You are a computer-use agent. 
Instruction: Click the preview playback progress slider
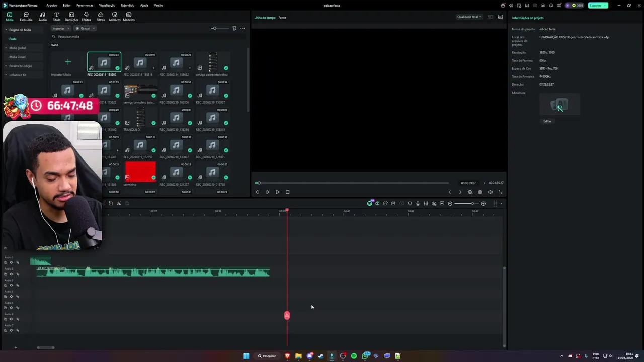[352, 183]
